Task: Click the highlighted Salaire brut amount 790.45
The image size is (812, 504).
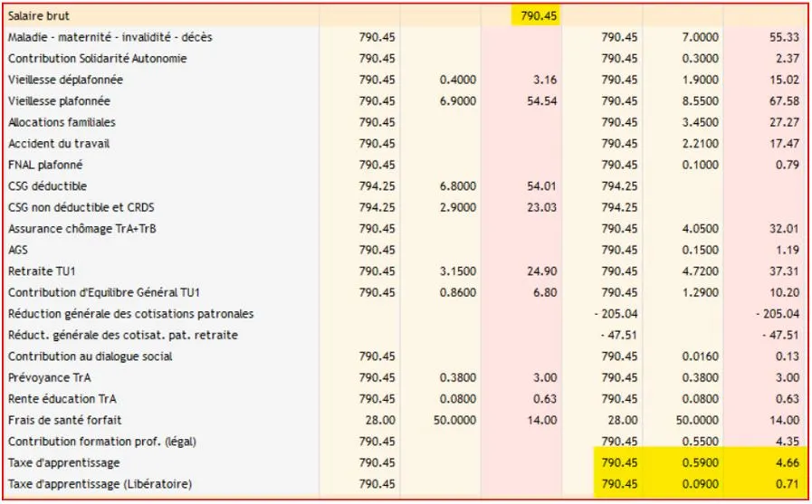Action: pyautogui.click(x=539, y=15)
